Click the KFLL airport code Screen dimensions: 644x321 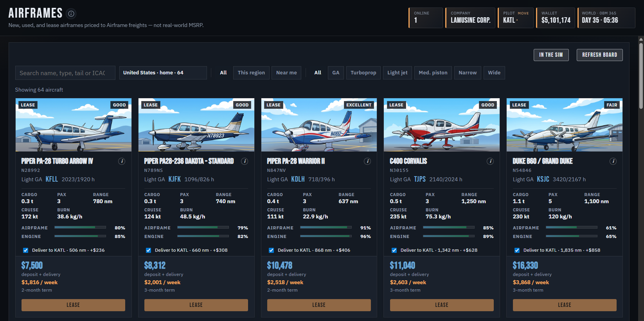(52, 179)
